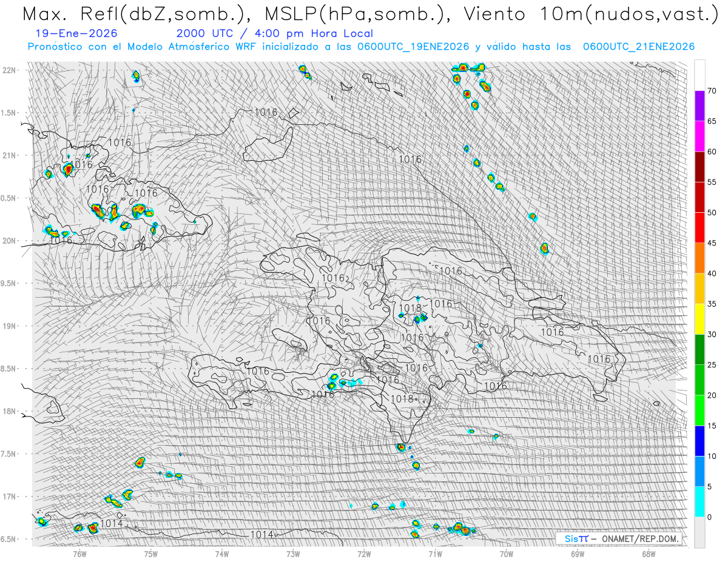Click the colorbar value '30'
The height and width of the screenshot is (562, 728).
tap(713, 334)
